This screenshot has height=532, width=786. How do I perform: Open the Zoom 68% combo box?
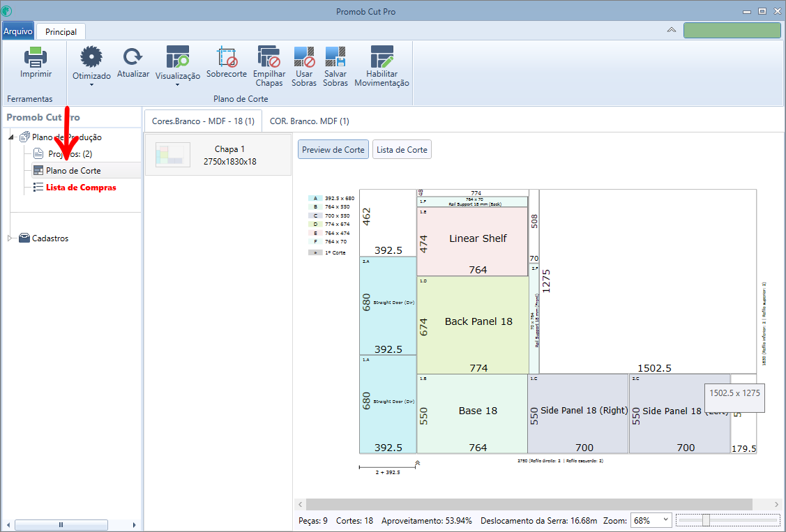pos(651,520)
